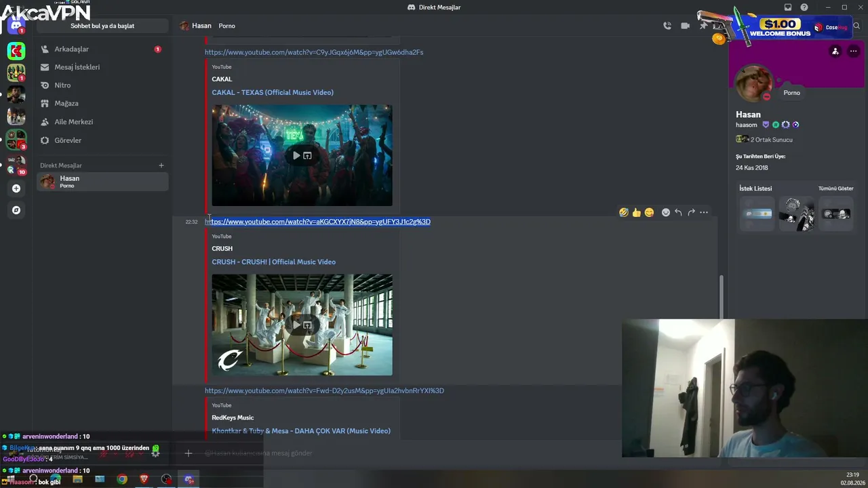Open File Explorer in the taskbar
868x488 pixels.
(77, 479)
